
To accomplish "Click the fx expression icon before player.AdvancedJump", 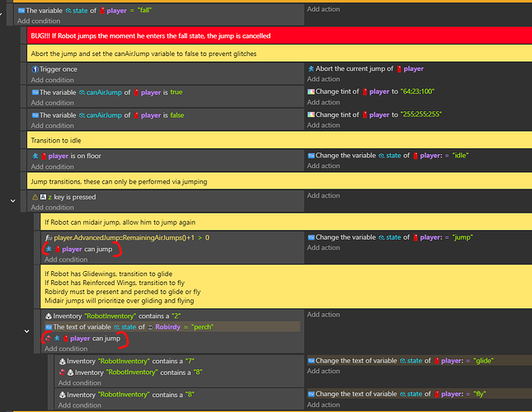I will click(48, 237).
